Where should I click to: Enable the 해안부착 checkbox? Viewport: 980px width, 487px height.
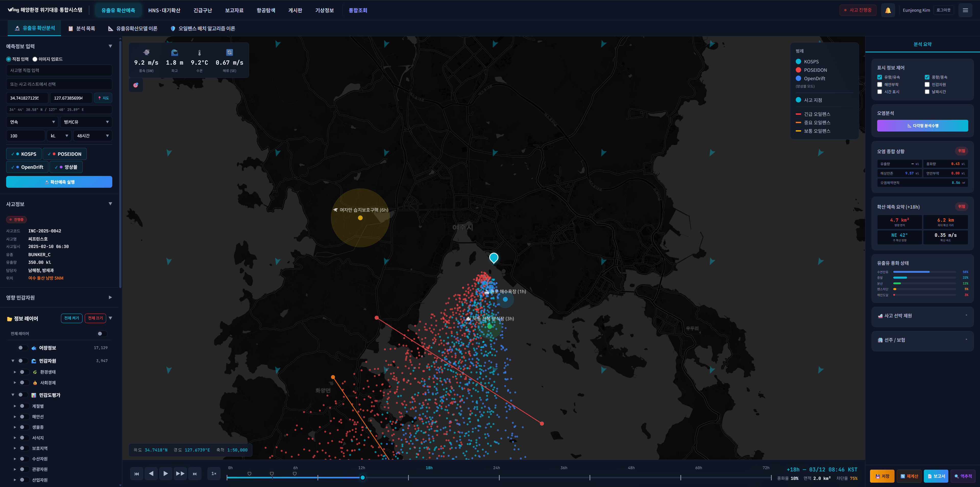(879, 85)
